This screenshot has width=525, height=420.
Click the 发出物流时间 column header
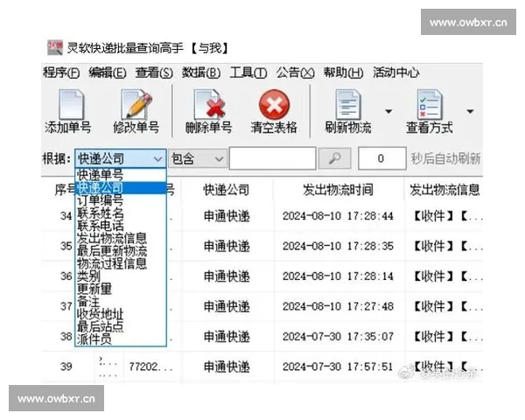point(338,190)
